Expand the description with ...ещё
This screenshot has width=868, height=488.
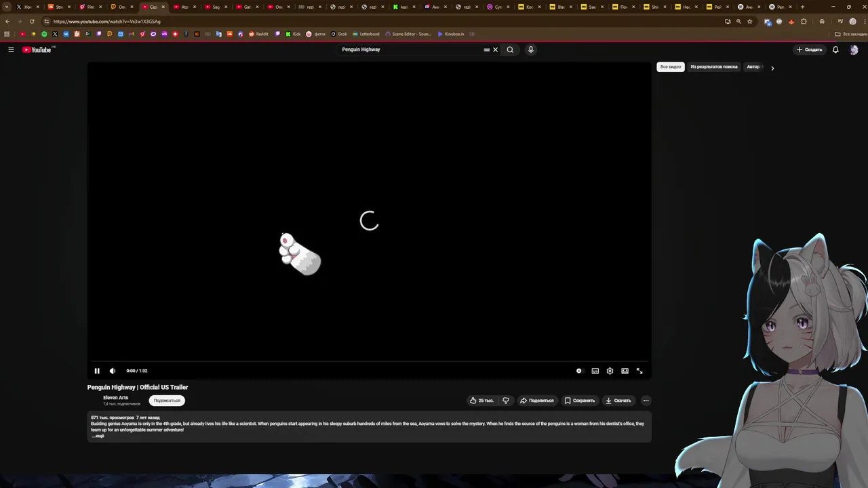click(98, 436)
